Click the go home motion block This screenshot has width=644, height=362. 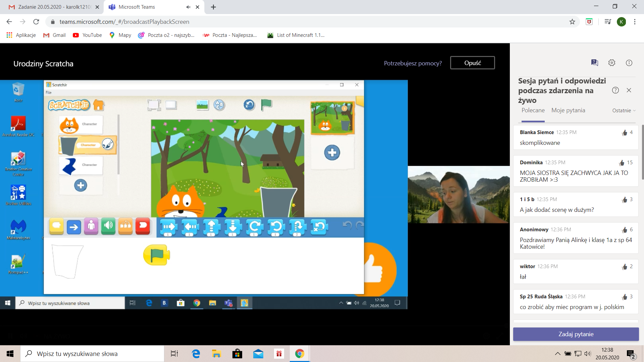pos(319,228)
